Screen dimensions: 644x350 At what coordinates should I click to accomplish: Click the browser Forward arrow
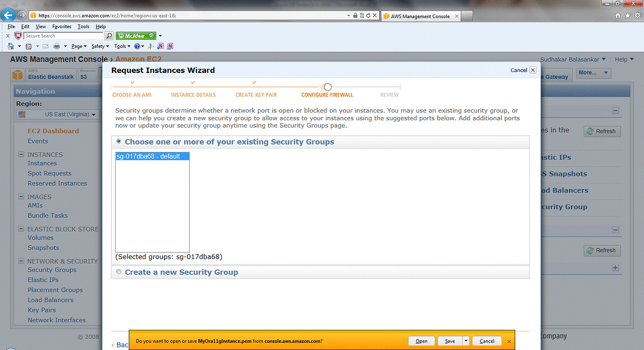click(21, 16)
